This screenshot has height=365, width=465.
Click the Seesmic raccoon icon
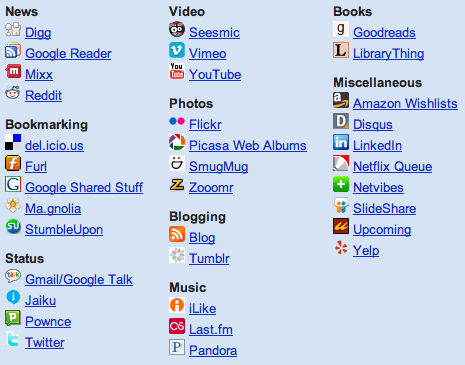coord(177,30)
